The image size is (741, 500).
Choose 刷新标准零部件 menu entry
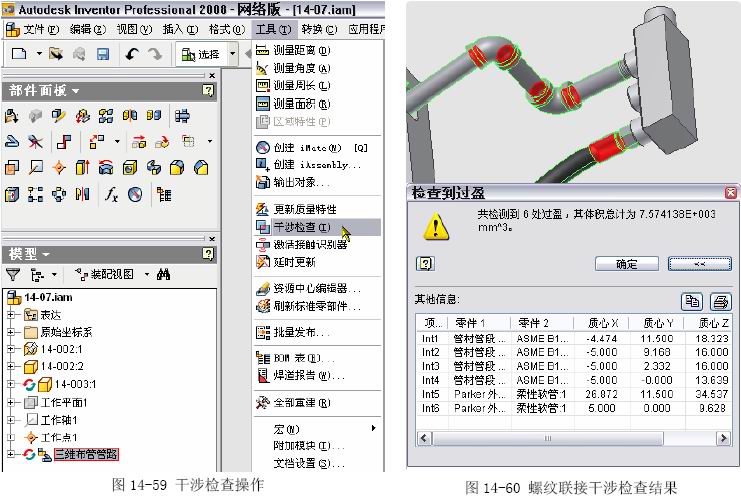pyautogui.click(x=317, y=306)
